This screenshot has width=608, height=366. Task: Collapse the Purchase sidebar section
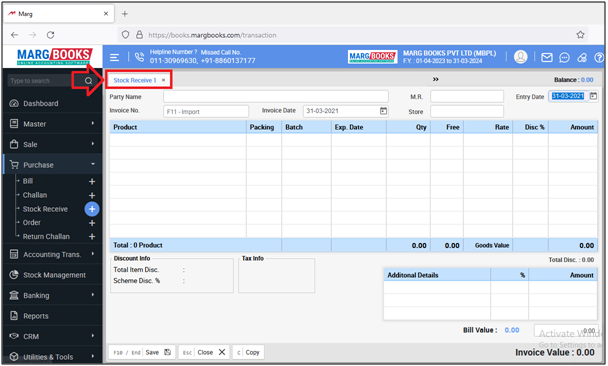tap(52, 165)
